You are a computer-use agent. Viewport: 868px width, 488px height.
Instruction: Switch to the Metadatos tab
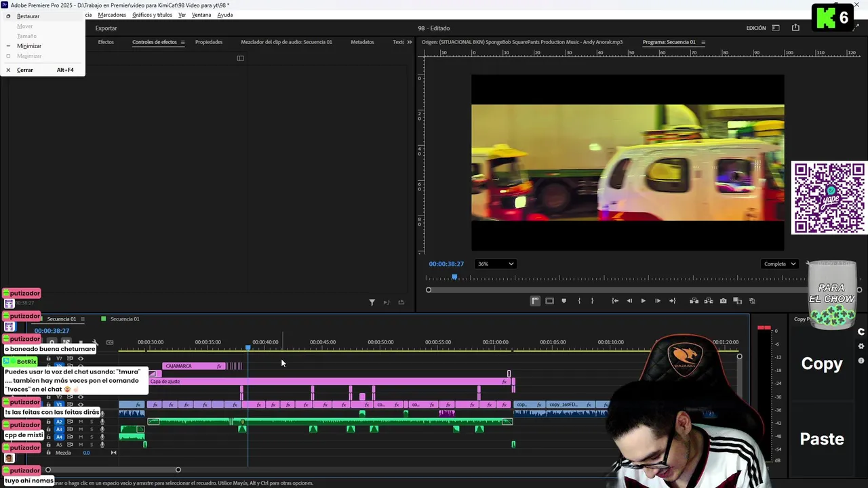(x=362, y=42)
